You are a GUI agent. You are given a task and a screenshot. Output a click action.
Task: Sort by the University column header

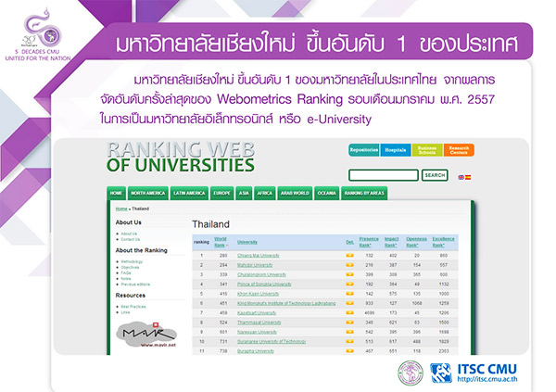tap(247, 242)
